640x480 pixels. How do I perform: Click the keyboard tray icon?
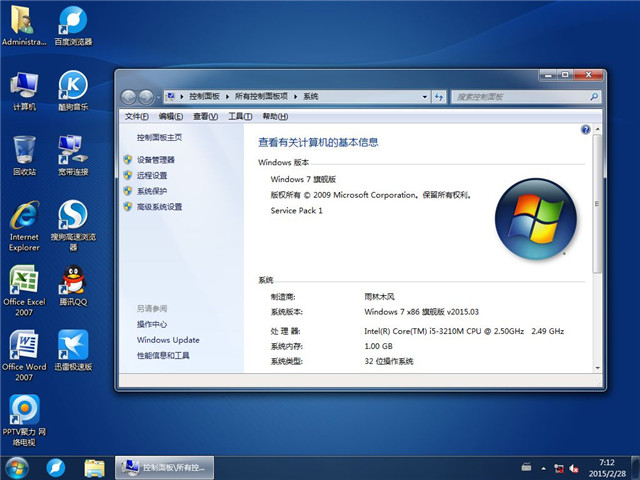527,467
